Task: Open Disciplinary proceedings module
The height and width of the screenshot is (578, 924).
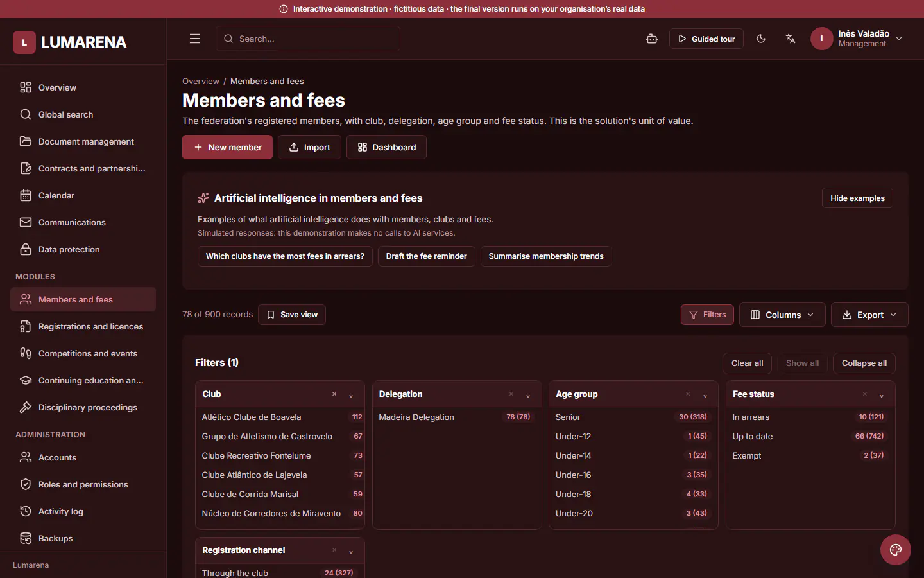Action: [83, 407]
